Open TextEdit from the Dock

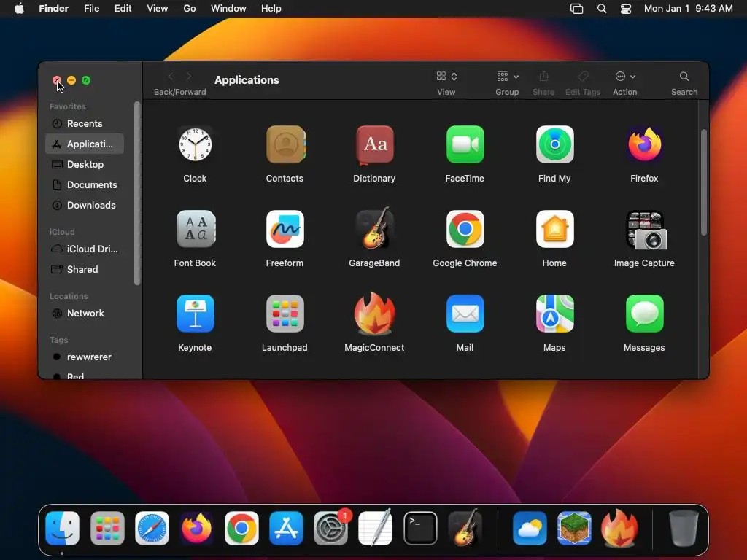click(376, 528)
